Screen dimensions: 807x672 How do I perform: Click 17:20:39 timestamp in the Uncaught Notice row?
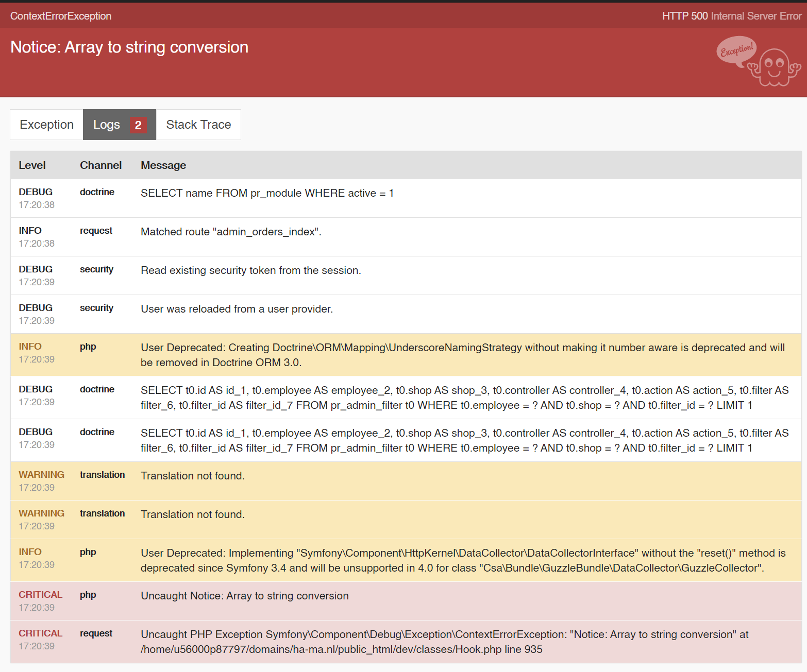[37, 608]
